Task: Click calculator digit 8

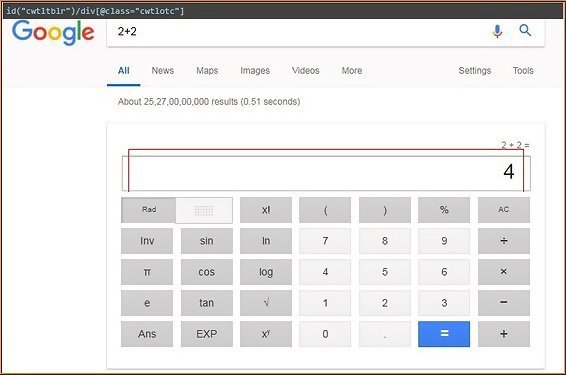Action: coord(385,241)
